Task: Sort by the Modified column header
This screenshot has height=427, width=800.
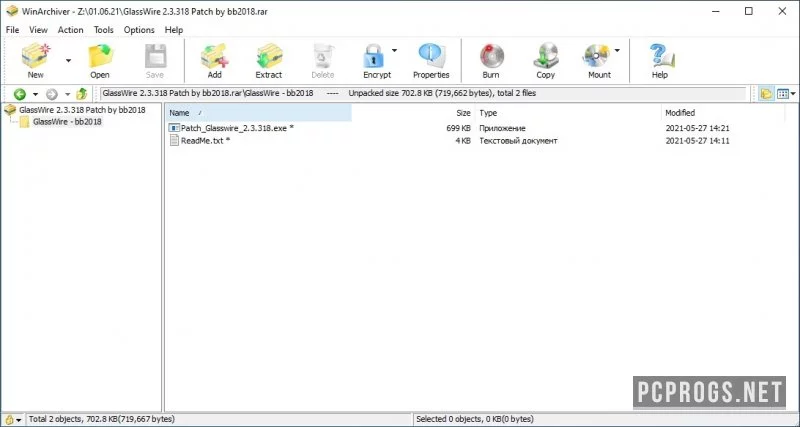Action: point(722,113)
